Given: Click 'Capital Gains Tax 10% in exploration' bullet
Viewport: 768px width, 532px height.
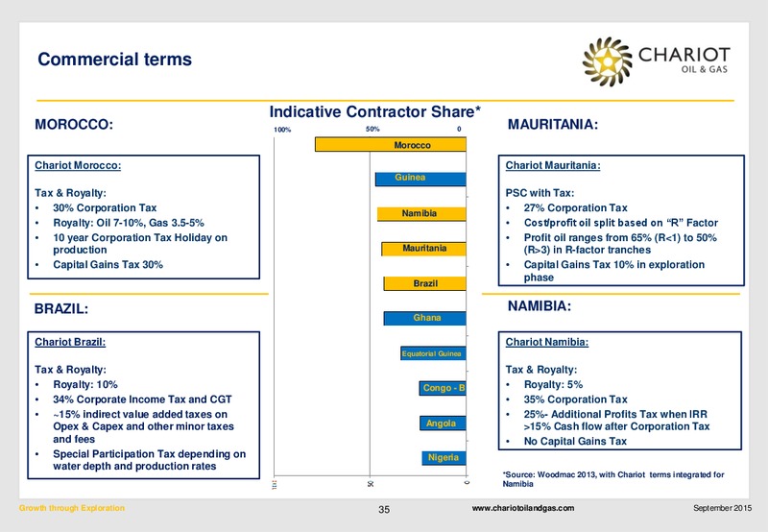Looking at the screenshot, I should [614, 271].
